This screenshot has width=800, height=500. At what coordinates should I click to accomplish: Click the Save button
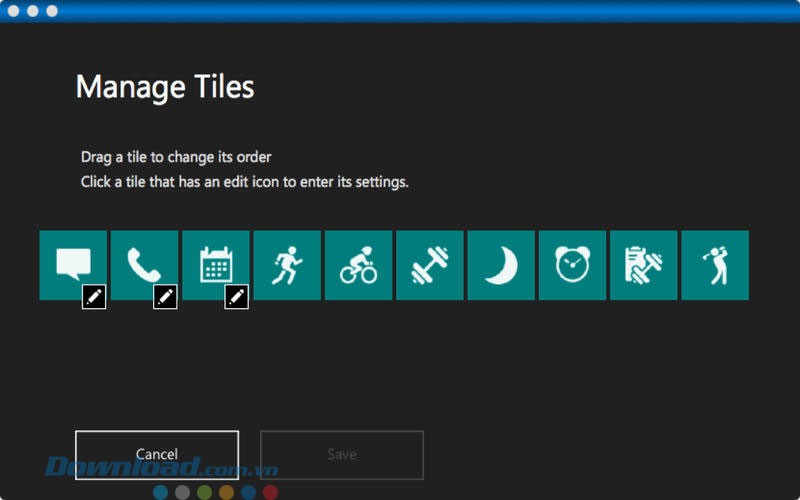point(342,455)
